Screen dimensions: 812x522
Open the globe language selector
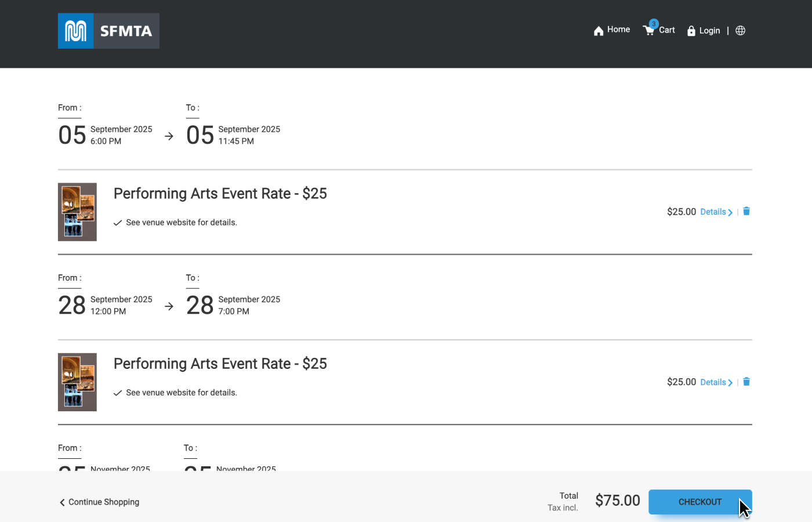(x=740, y=31)
